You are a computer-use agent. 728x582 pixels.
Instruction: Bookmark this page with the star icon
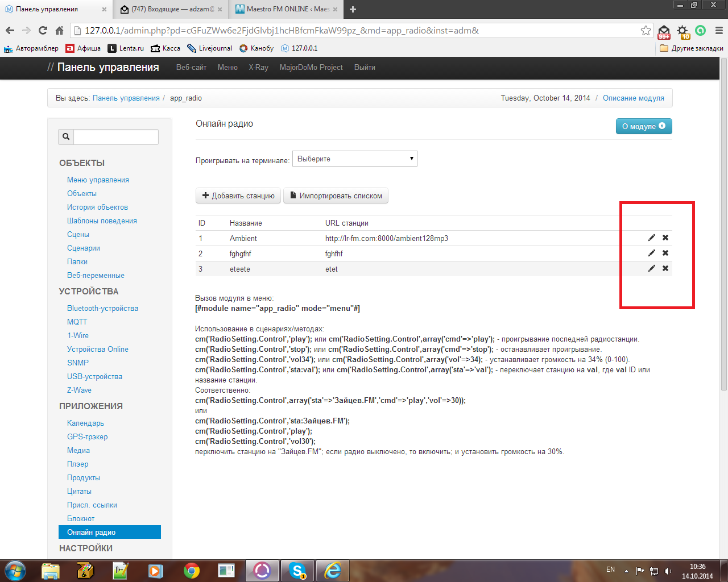(646, 31)
